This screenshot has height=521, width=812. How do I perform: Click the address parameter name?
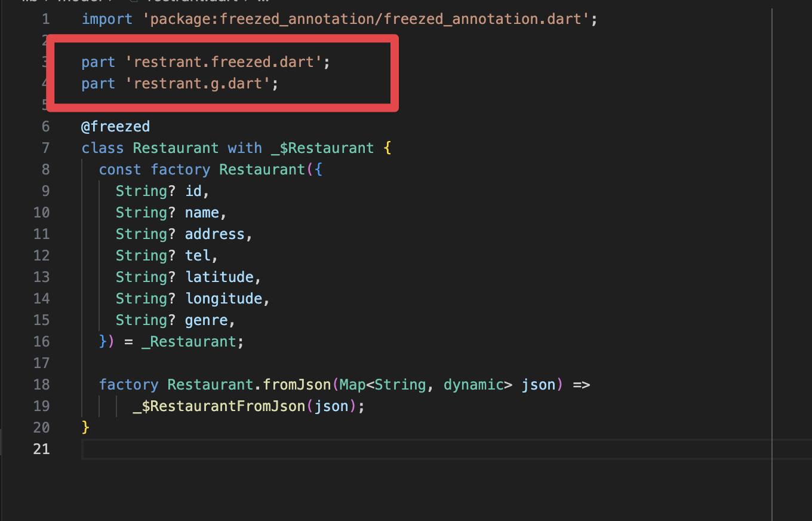pyautogui.click(x=215, y=234)
